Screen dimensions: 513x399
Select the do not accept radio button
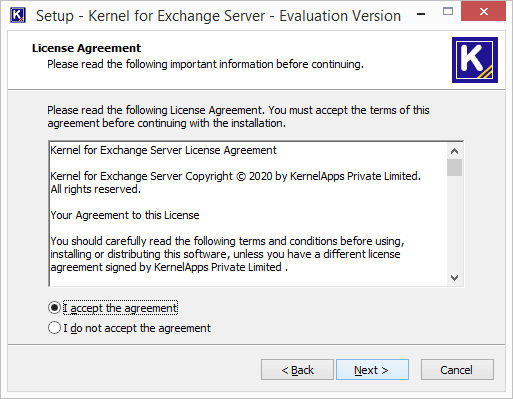[x=54, y=328]
